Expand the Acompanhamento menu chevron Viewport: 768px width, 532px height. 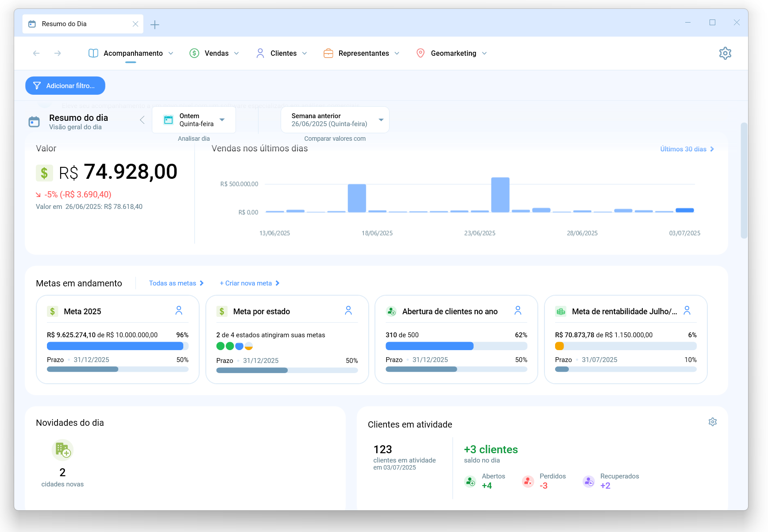[x=171, y=53]
